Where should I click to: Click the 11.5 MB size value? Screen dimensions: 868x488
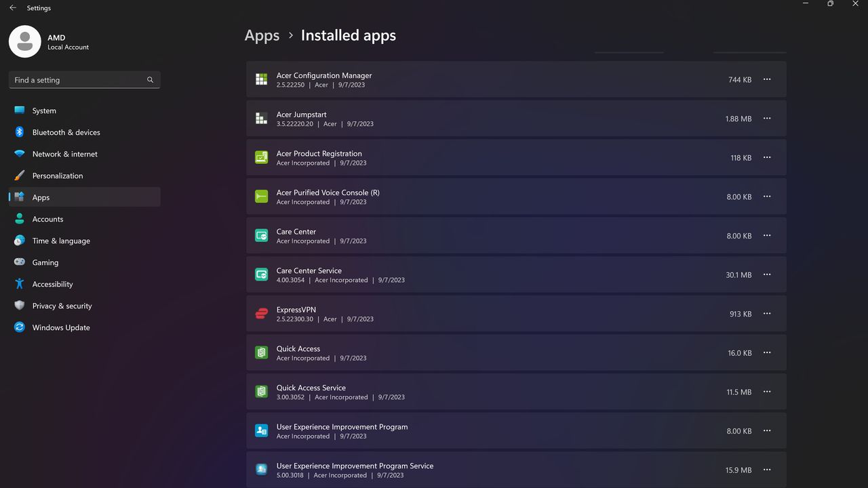coord(739,392)
